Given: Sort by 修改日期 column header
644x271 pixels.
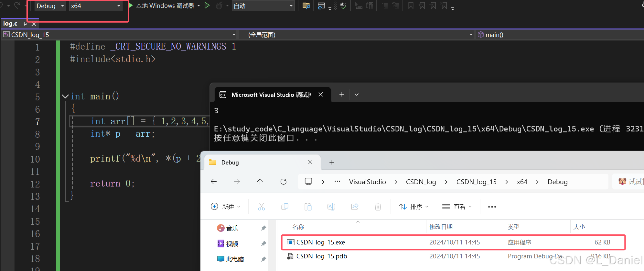Looking at the screenshot, I should (x=441, y=227).
